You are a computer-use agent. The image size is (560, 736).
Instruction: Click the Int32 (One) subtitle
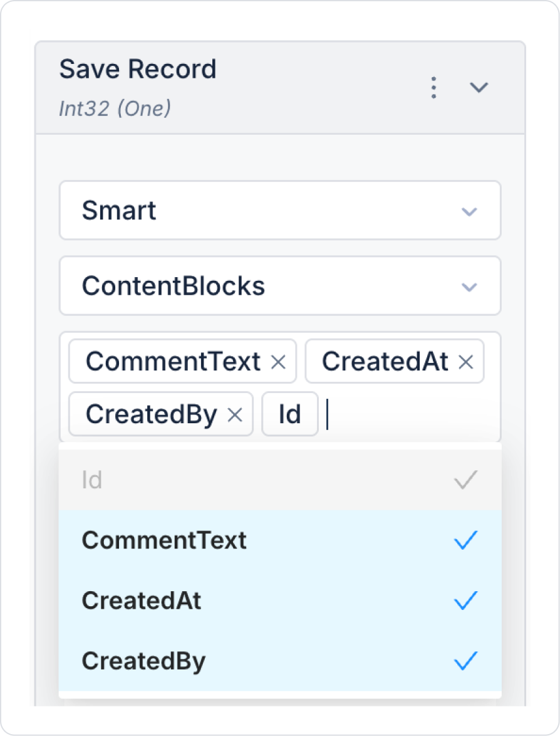[x=115, y=108]
